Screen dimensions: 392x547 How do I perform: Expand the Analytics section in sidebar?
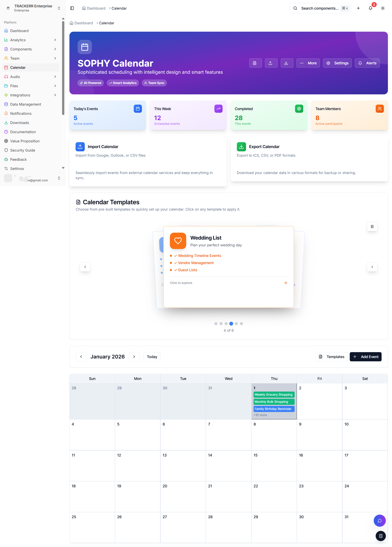(55, 40)
